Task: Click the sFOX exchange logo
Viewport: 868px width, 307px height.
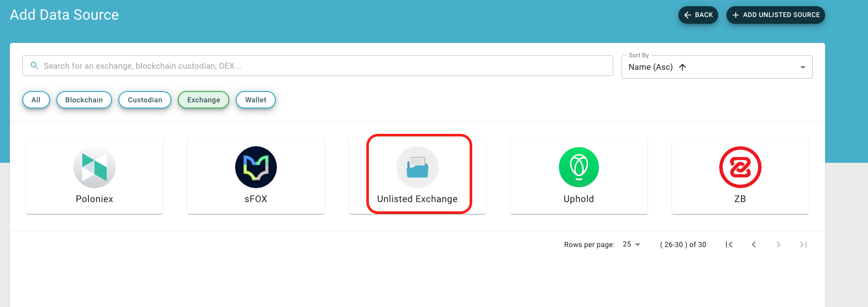Action: click(256, 167)
